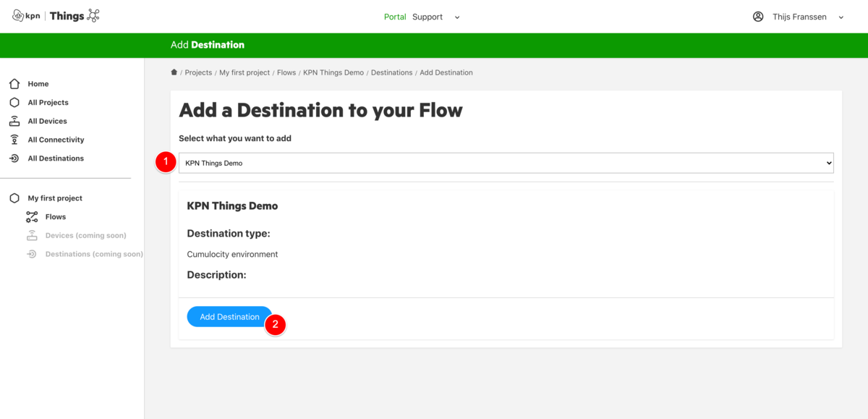The height and width of the screenshot is (419, 868).
Task: Go to Destinations breadcrumb link
Action: tap(391, 72)
